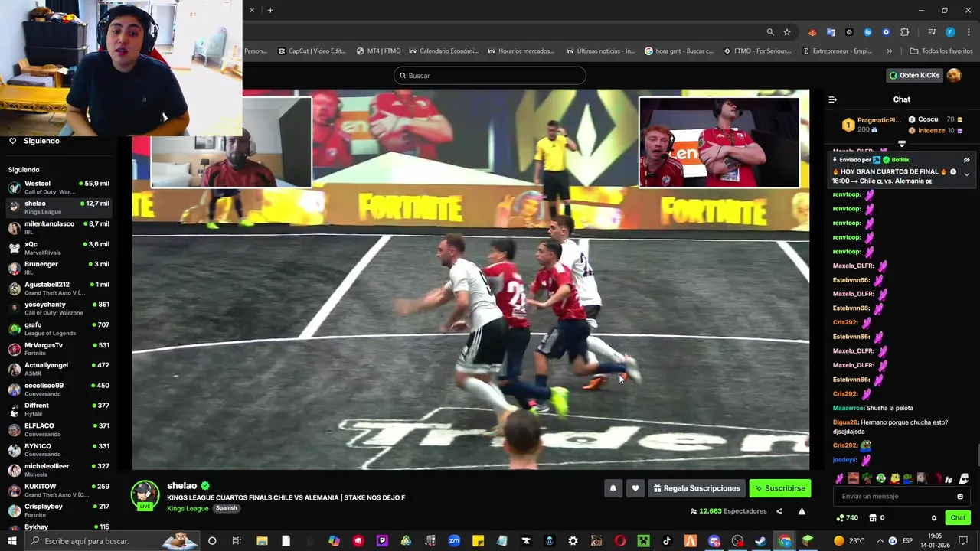Open the Chrome extensions puzzle icon
980x551 pixels.
[x=904, y=32]
